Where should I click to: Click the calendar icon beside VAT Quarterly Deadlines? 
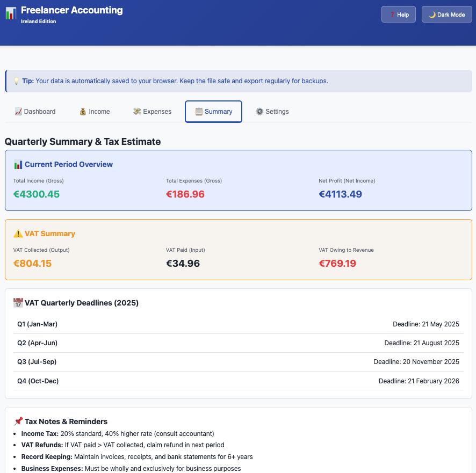pyautogui.click(x=18, y=303)
